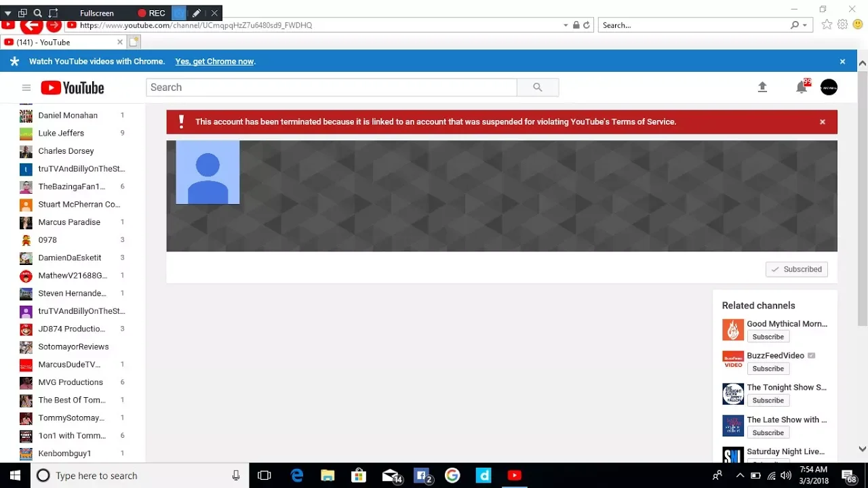Open BuzzFeedVideo channel icon

733,362
